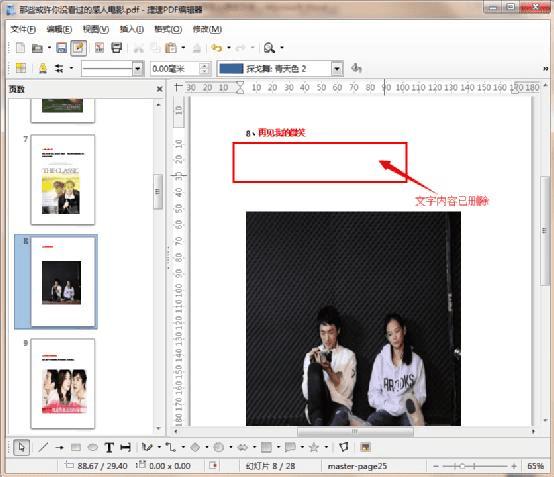Select the Symbol shapes smiley tool
The height and width of the screenshot is (477, 554).
pos(219,447)
